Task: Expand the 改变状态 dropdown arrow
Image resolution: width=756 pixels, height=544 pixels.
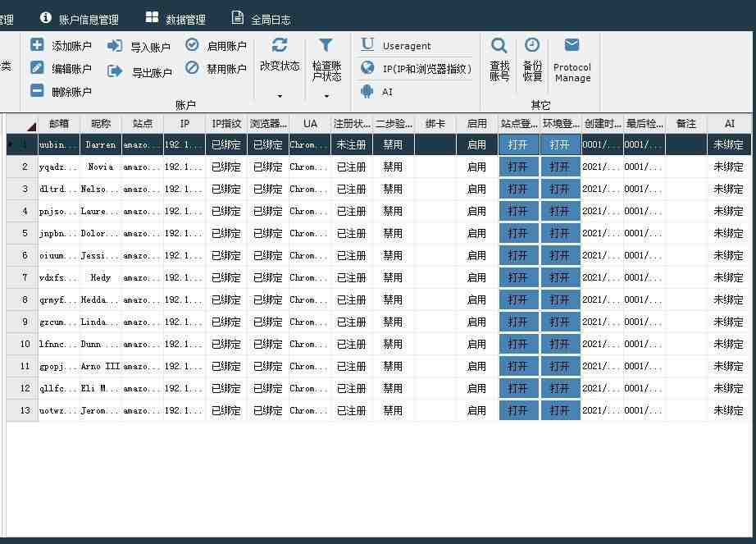Action: pos(280,96)
